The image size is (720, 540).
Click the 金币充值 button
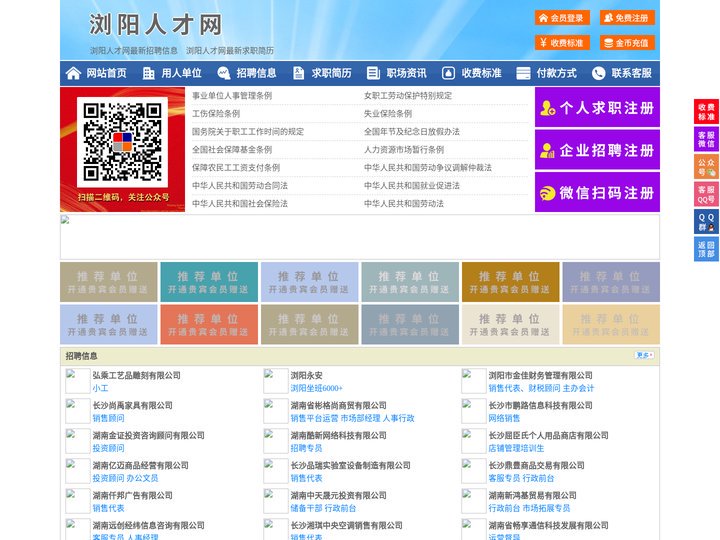coord(627,43)
